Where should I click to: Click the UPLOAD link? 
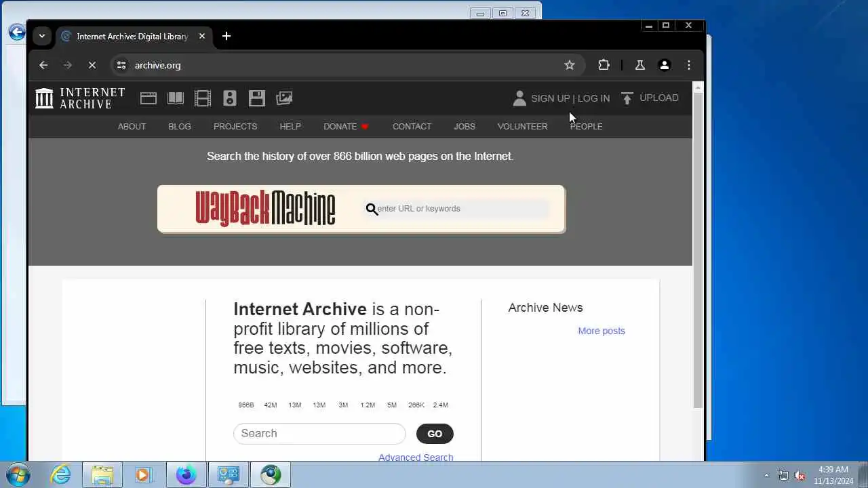[x=659, y=98]
